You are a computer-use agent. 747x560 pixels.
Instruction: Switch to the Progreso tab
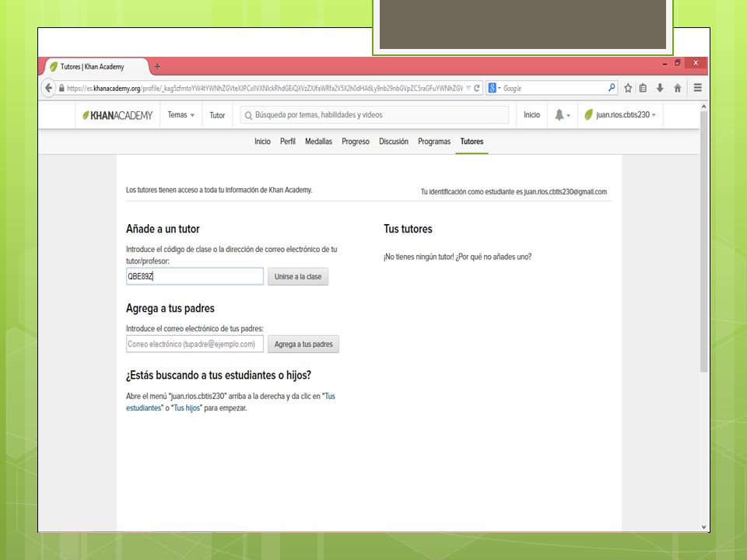(x=356, y=142)
